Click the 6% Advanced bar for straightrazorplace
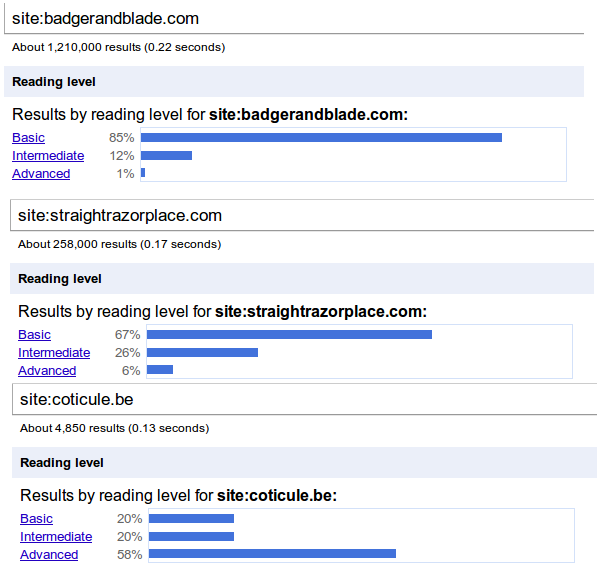 pos(160,369)
